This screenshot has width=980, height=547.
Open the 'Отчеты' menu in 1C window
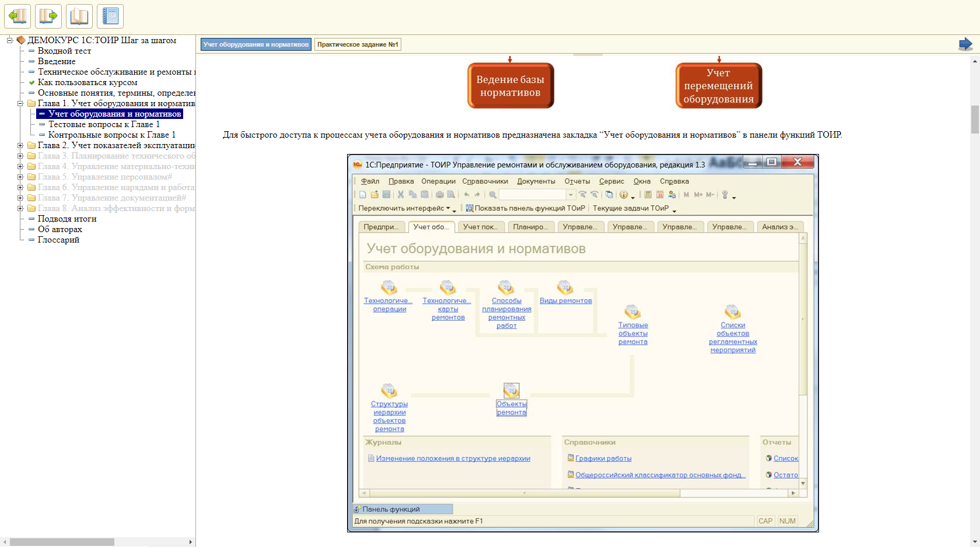pos(577,181)
